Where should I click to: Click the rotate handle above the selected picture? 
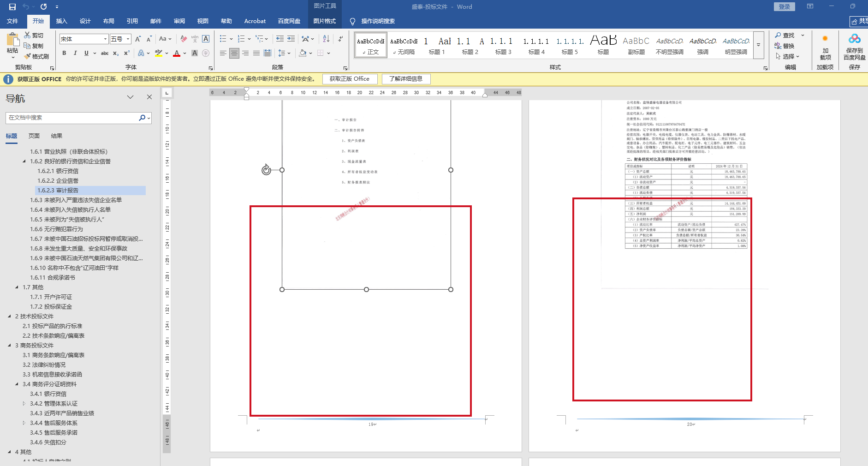[x=266, y=170]
